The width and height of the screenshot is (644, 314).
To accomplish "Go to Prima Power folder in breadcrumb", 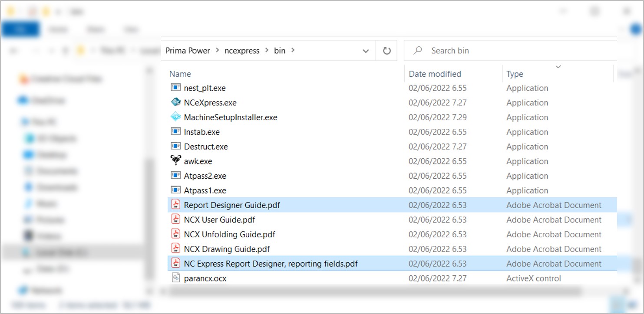I will coord(188,51).
